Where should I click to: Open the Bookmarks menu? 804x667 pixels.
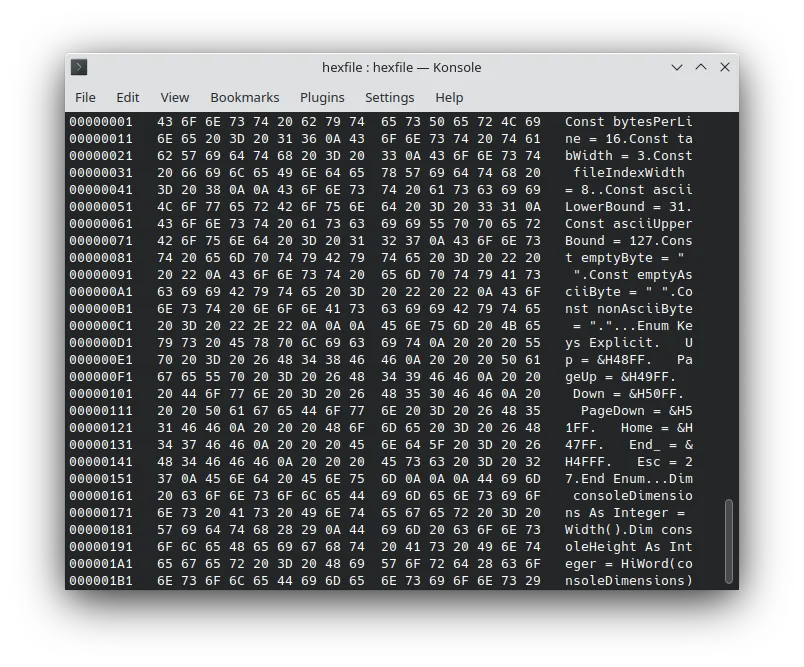[244, 97]
